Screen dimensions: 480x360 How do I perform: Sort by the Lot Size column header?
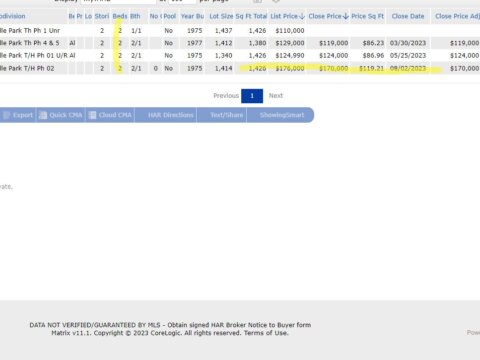pos(221,16)
